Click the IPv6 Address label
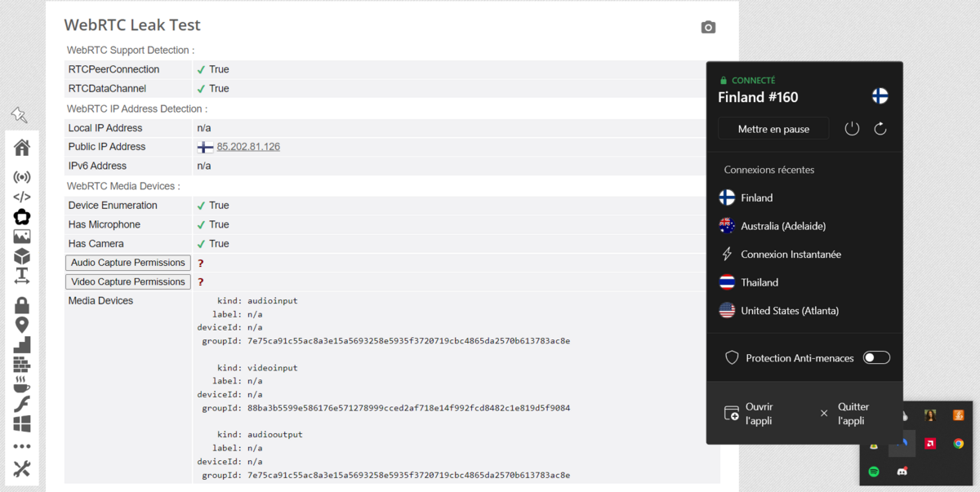Screen dimensions: 980x492 [99, 166]
